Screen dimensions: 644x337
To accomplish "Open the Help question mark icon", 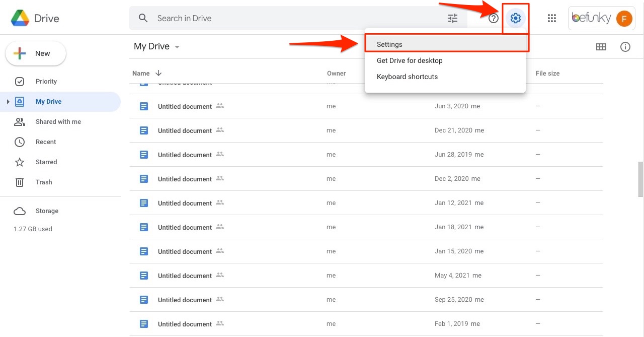I will coord(494,19).
